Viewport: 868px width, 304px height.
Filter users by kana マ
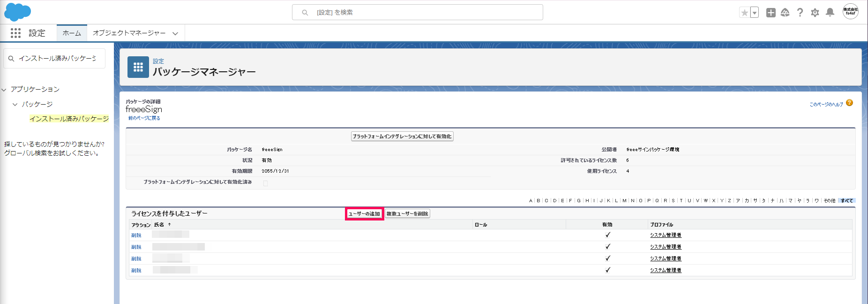point(790,201)
